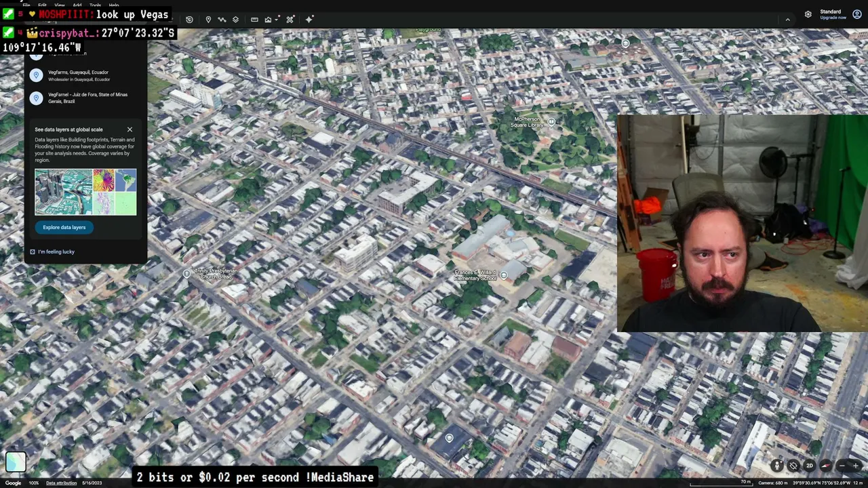Open the historical imagery clock tool
This screenshot has height=488, width=868.
coord(189,20)
